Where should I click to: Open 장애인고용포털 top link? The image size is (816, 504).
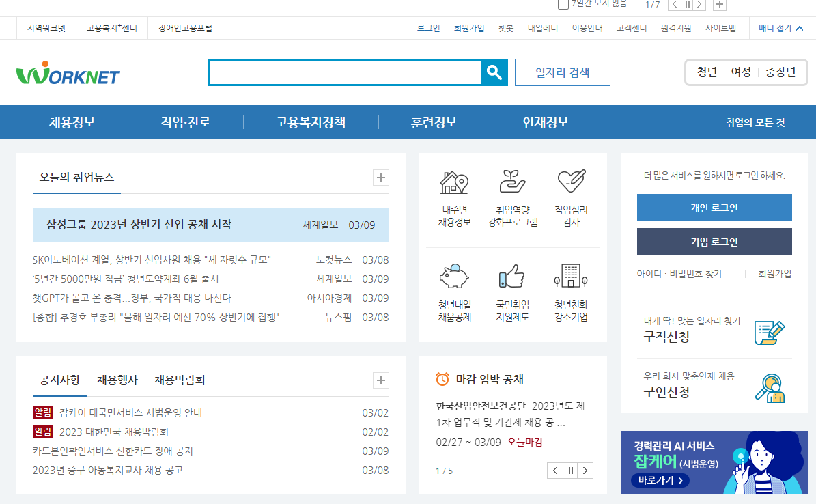click(x=185, y=28)
